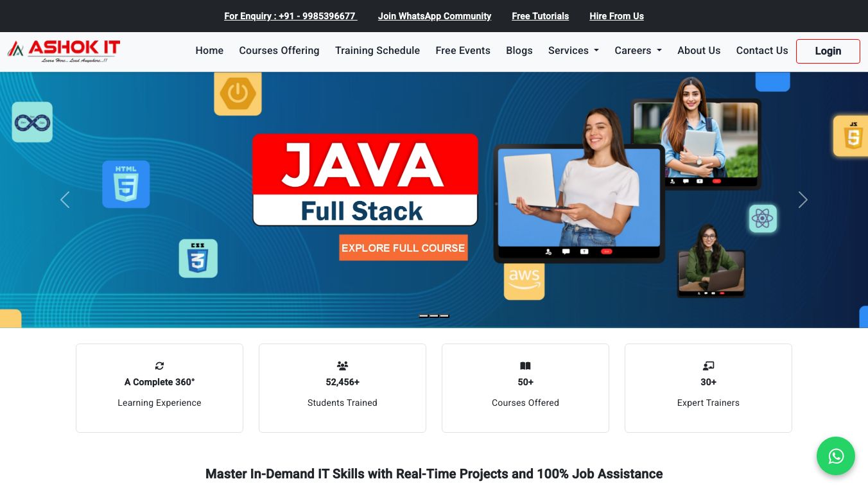Click the "A Complete 360°" heading
The height and width of the screenshot is (488, 868).
[159, 382]
